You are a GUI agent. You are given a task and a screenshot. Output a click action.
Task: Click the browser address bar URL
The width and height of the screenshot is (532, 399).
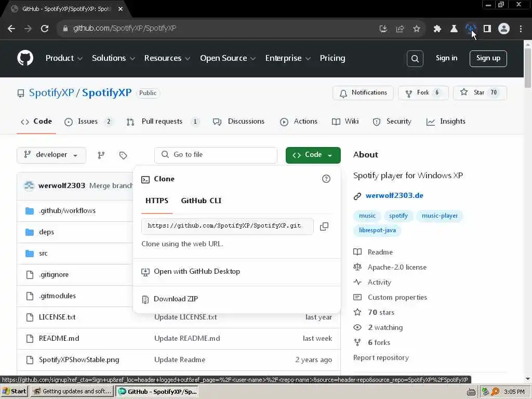click(x=125, y=29)
